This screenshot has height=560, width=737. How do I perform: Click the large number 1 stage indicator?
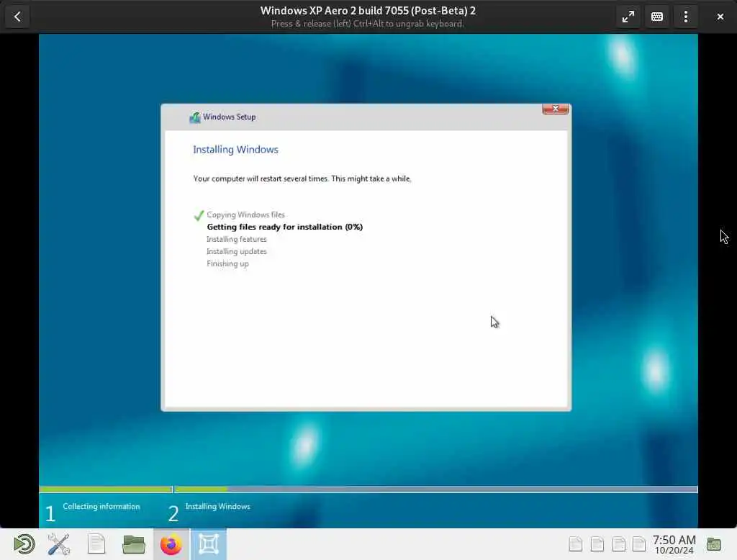(50, 513)
